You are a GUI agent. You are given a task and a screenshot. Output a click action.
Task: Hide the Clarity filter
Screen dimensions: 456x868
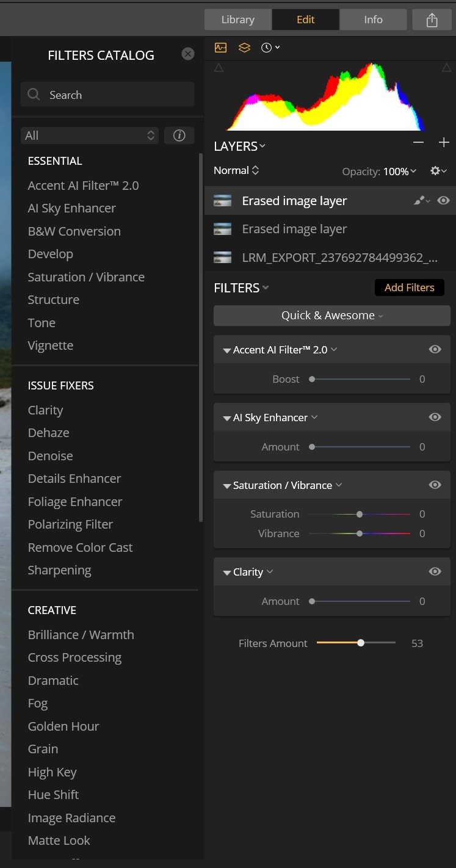pyautogui.click(x=435, y=571)
